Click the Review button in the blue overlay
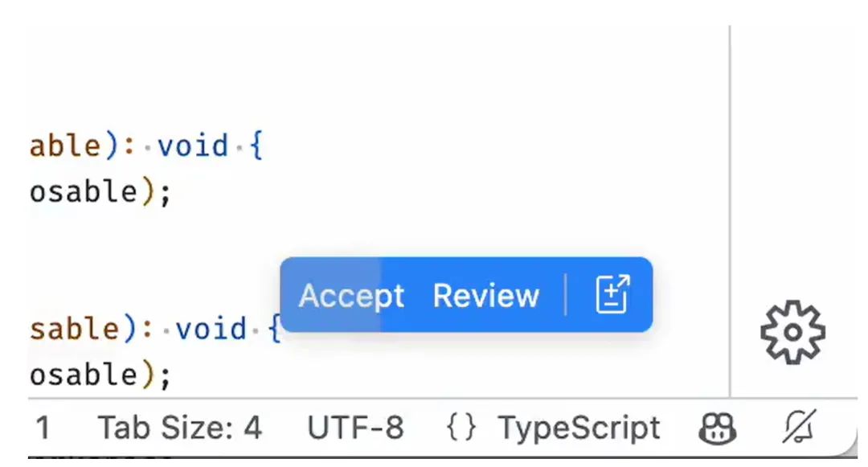The image size is (868, 467). click(x=485, y=296)
